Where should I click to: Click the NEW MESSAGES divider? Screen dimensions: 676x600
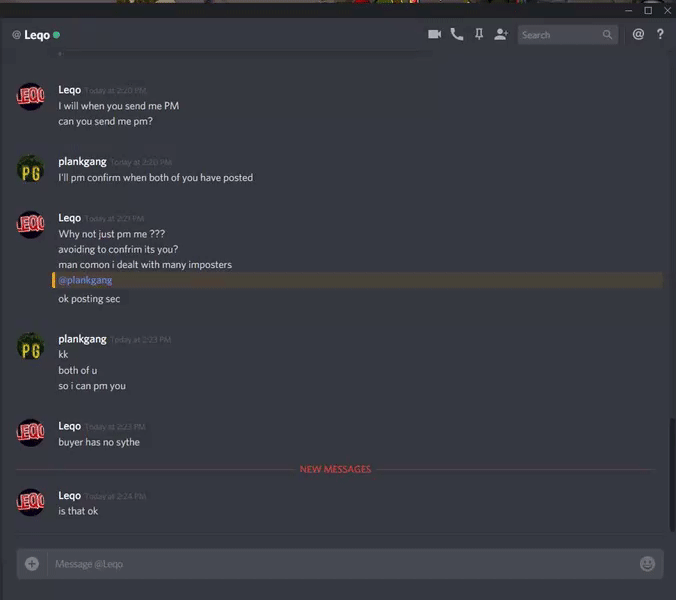(x=335, y=469)
